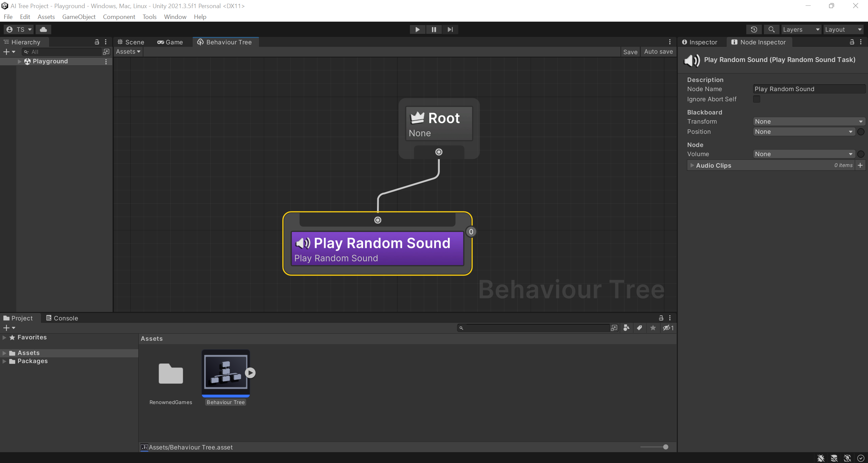This screenshot has width=868, height=463.
Task: Click the Save button
Action: coord(630,52)
